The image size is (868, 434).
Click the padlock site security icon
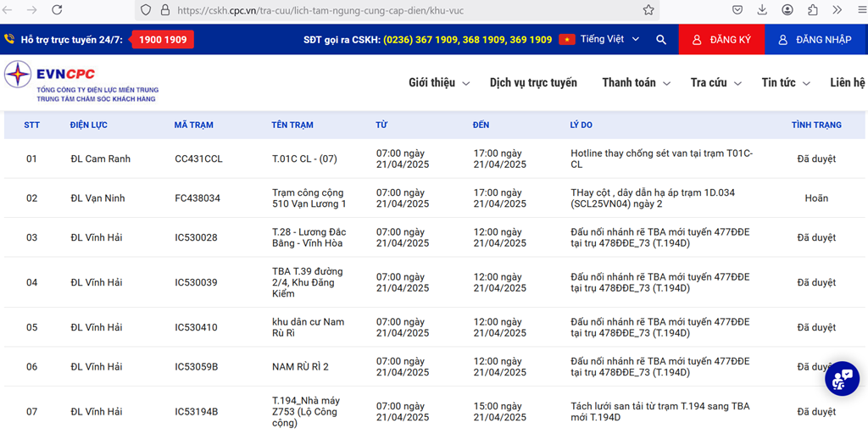(164, 10)
